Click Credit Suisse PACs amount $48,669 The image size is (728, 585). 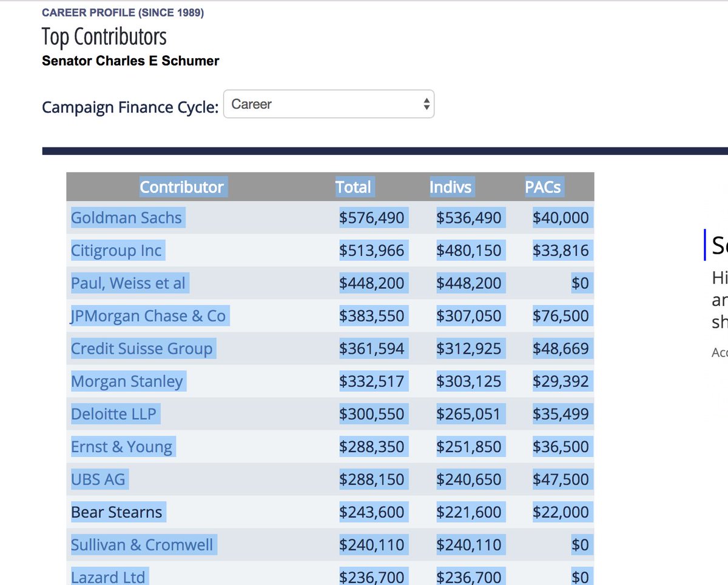[561, 348]
